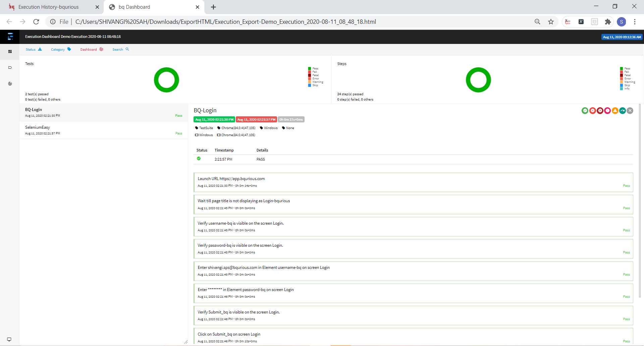This screenshot has width=644, height=346.
Task: Click the orange Warning legend swatch in Steps
Action: tap(622, 82)
